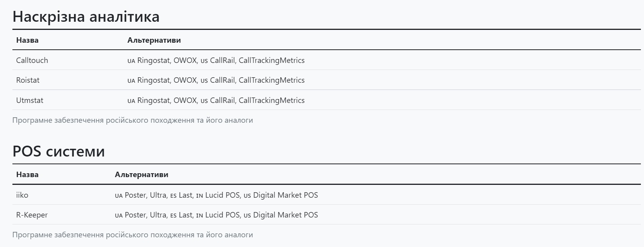Open OWOX link in Roistat row
Viewport: 644px width, 247px height.
pyautogui.click(x=185, y=80)
